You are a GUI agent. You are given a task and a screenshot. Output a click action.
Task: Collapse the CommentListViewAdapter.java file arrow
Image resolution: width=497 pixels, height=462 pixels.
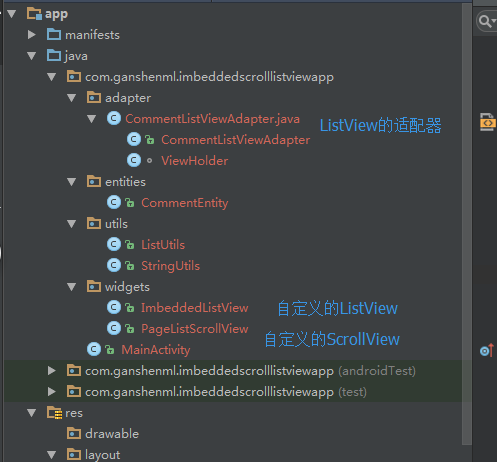tap(92, 119)
